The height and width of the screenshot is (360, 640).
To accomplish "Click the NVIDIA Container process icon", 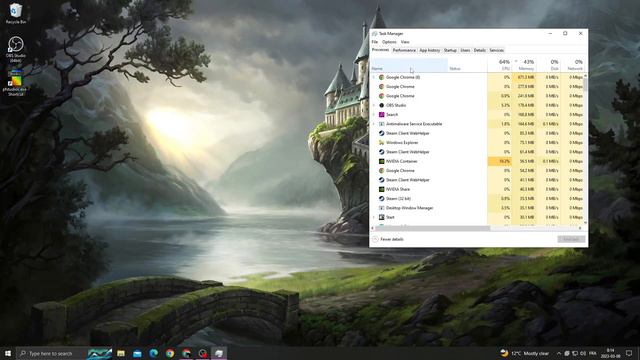I will point(381,161).
